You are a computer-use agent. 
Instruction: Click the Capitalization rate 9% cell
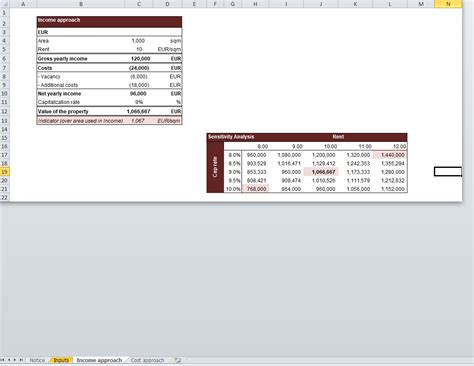[139, 102]
